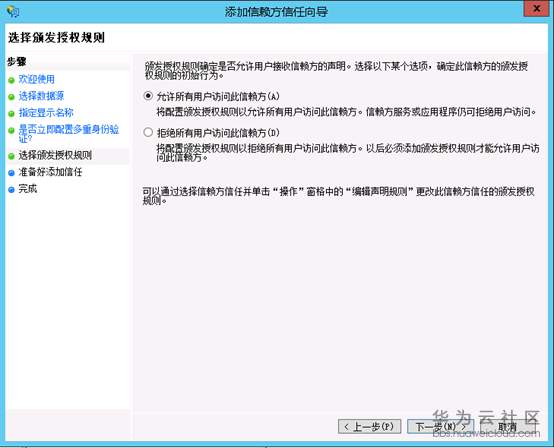Click the 编辑声明规则 note paragraph
This screenshot has height=448, width=554.
click(x=338, y=196)
